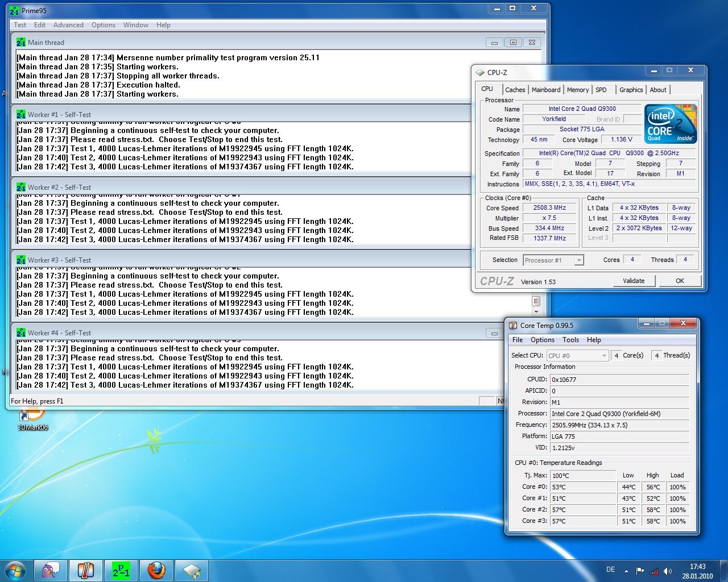Viewport: 728px width, 582px height.
Task: Click the Core #3 high value 58°C
Action: 653,521
